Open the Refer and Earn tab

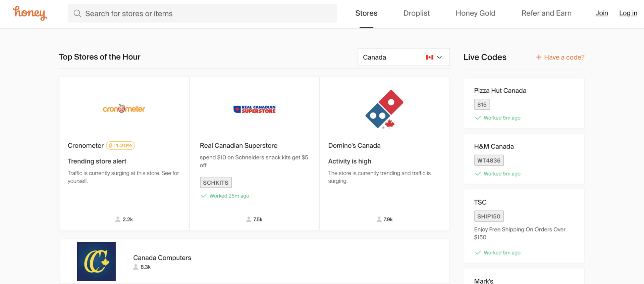point(546,13)
